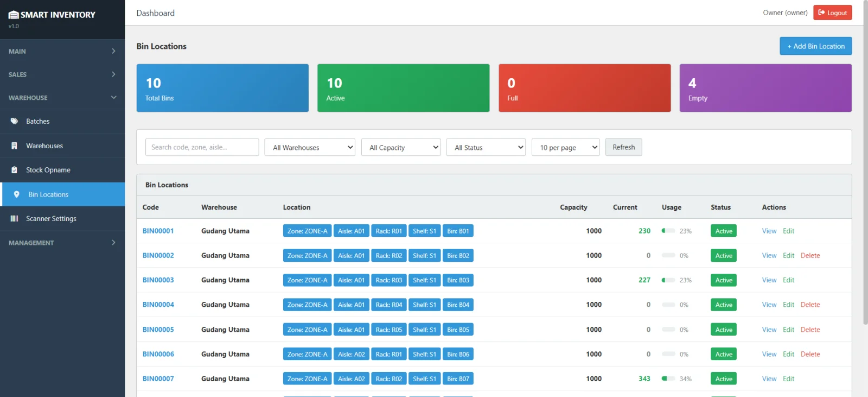This screenshot has height=397, width=868.
Task: Click the usage progress bar for BIN00007
Action: pos(668,379)
